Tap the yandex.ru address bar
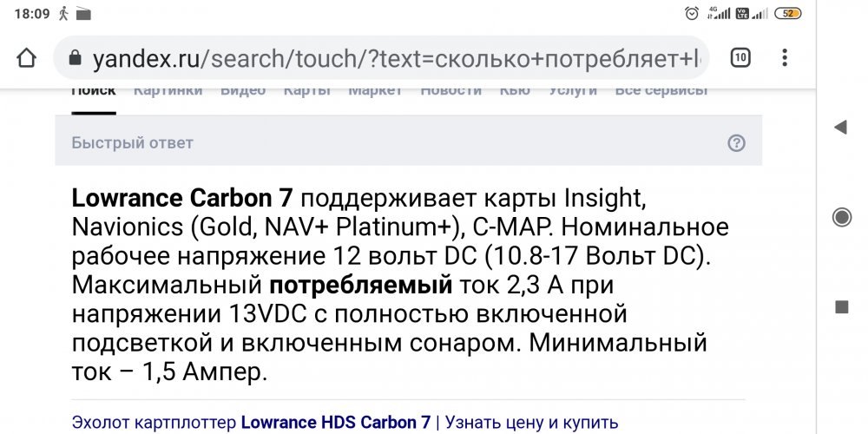 point(382,58)
